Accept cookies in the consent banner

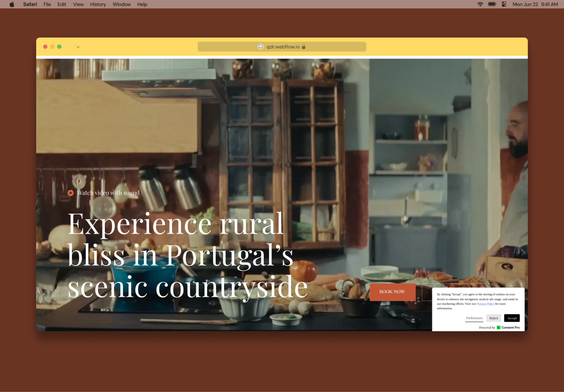(x=512, y=318)
